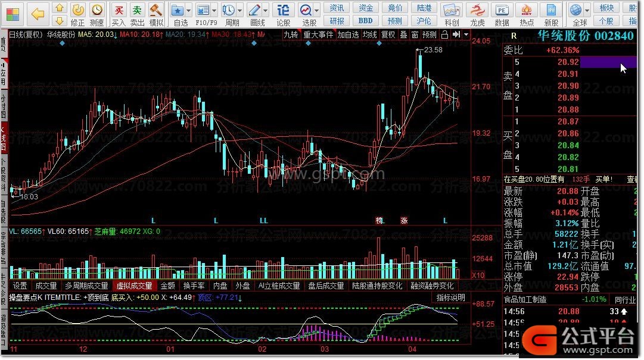Click the 买入 buy icon
The height and width of the screenshot is (360, 644).
click(119, 10)
